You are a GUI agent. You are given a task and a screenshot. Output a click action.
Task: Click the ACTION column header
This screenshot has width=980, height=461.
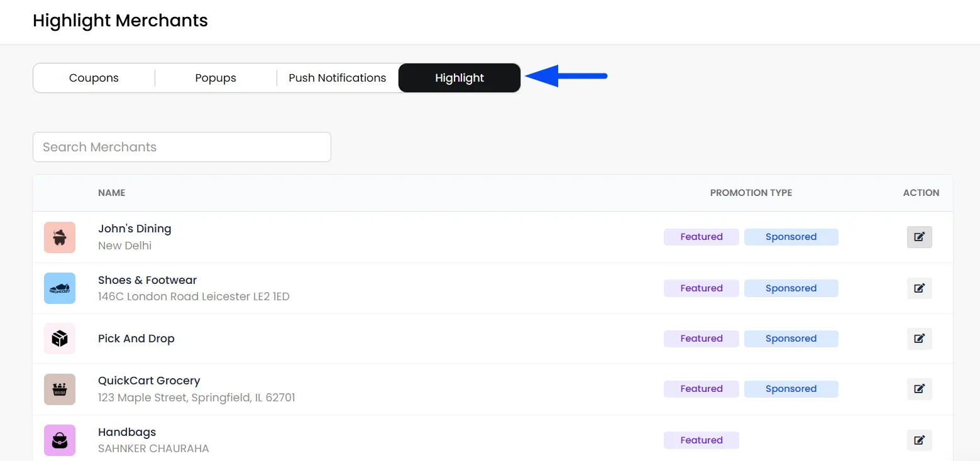(922, 193)
